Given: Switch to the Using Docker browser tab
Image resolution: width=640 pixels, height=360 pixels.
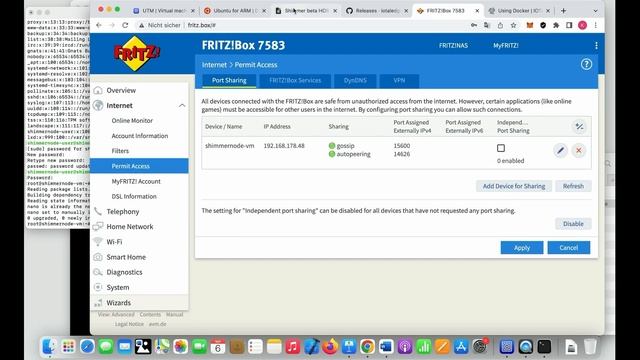Looking at the screenshot, I should [x=519, y=11].
